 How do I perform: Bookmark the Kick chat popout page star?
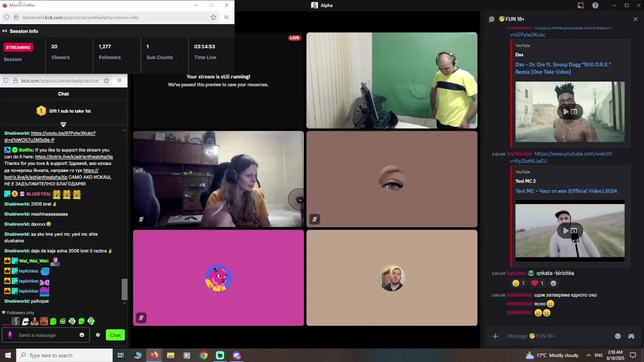(x=106, y=80)
